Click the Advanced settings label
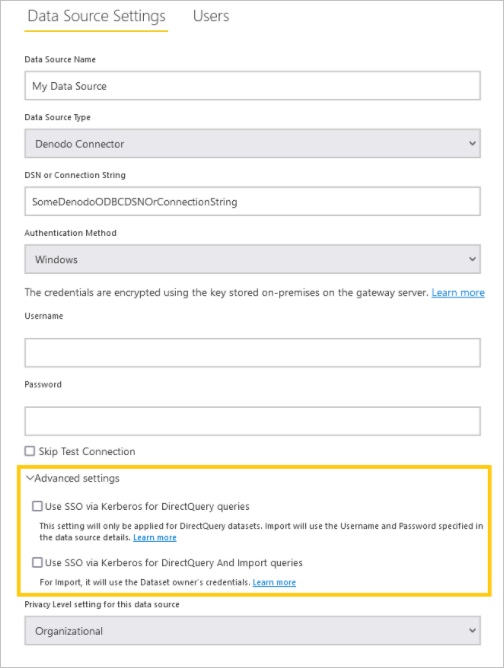This screenshot has height=668, width=504. 77,478
